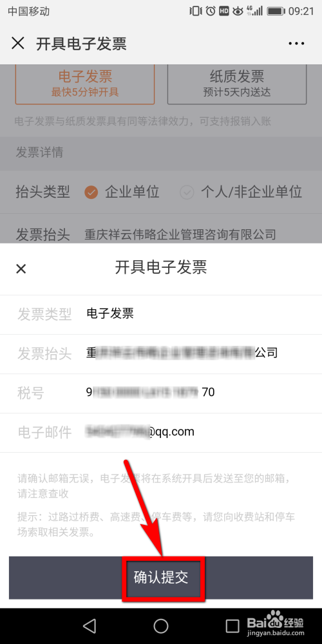Tap the Android home circle button
Image resolution: width=322 pixels, height=644 pixels.
[161, 625]
